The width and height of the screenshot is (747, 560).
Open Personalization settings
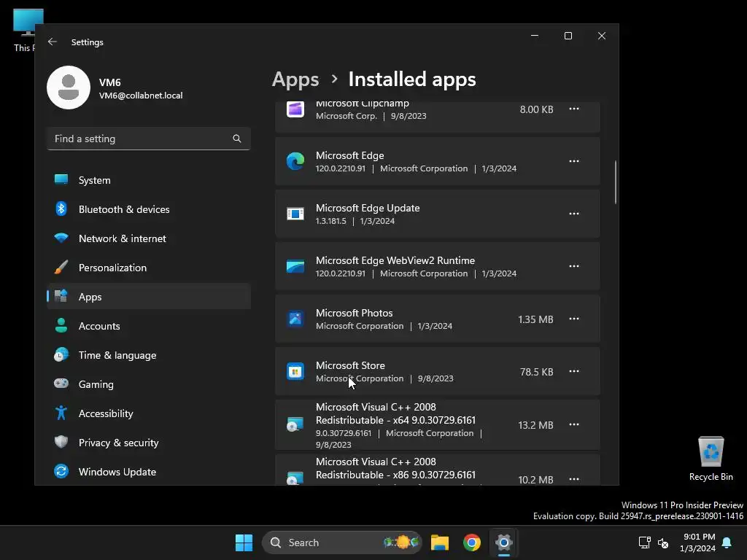coord(149,268)
